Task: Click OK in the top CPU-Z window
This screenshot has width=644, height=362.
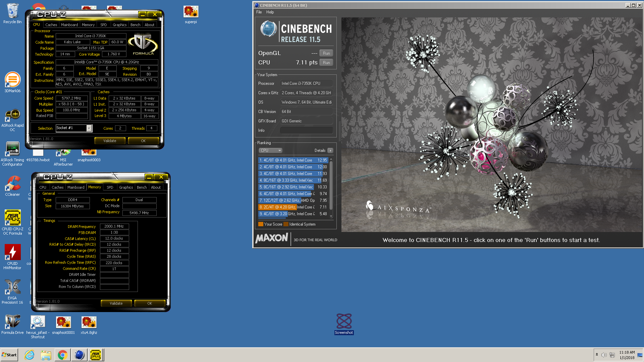Action: (143, 141)
